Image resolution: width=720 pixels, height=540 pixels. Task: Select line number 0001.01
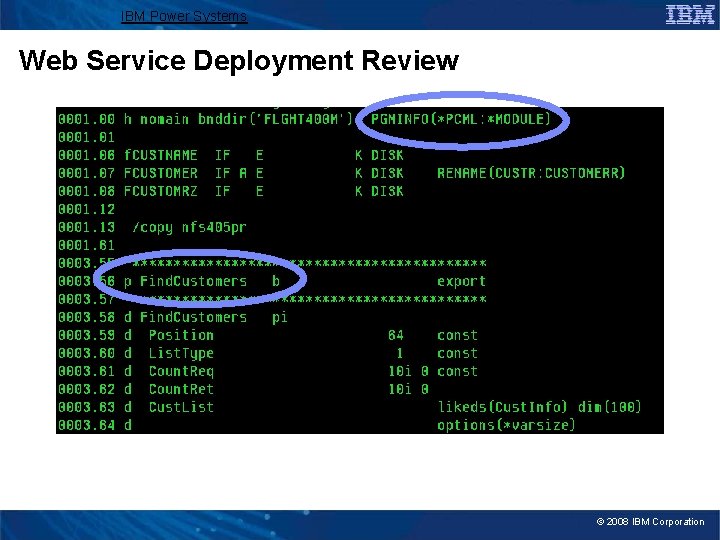pos(86,137)
